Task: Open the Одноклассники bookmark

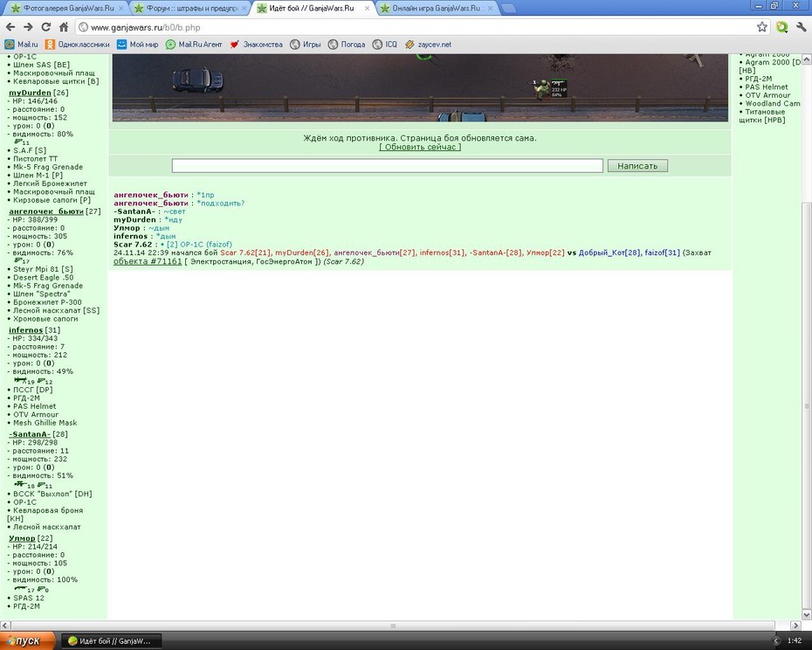Action: 78,45
